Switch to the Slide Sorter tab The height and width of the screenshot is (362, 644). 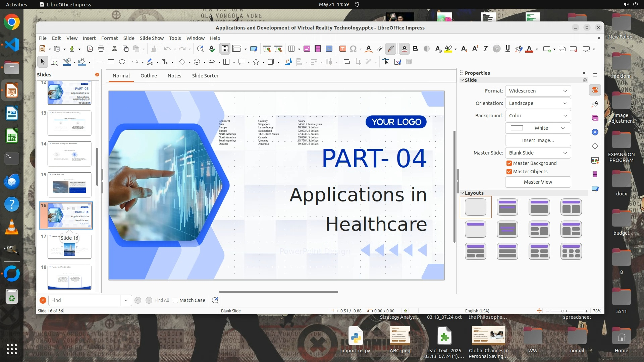tap(205, 76)
